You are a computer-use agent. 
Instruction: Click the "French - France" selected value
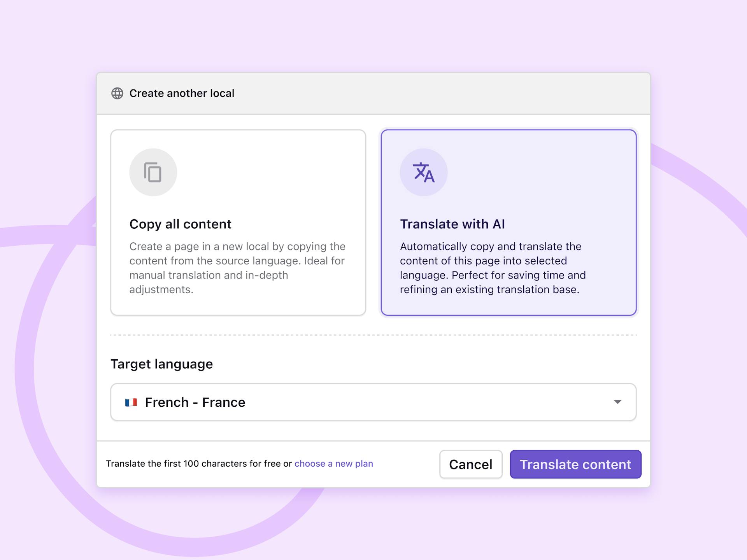coord(195,402)
